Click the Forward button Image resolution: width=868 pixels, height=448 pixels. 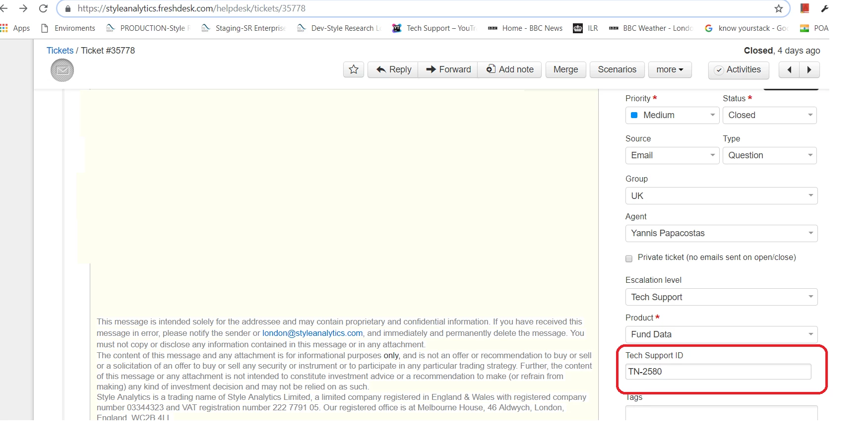(448, 69)
